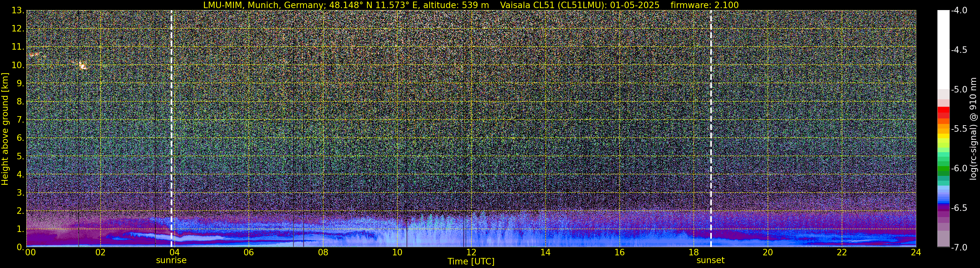Click the "10" time axis tick label
This screenshot has width=980, height=268.
pyautogui.click(x=397, y=252)
